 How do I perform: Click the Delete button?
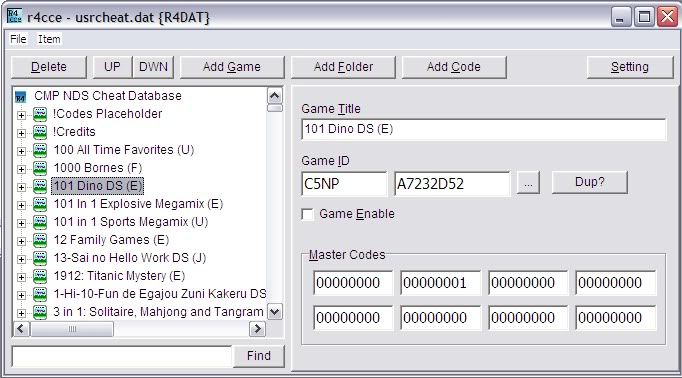coord(49,67)
